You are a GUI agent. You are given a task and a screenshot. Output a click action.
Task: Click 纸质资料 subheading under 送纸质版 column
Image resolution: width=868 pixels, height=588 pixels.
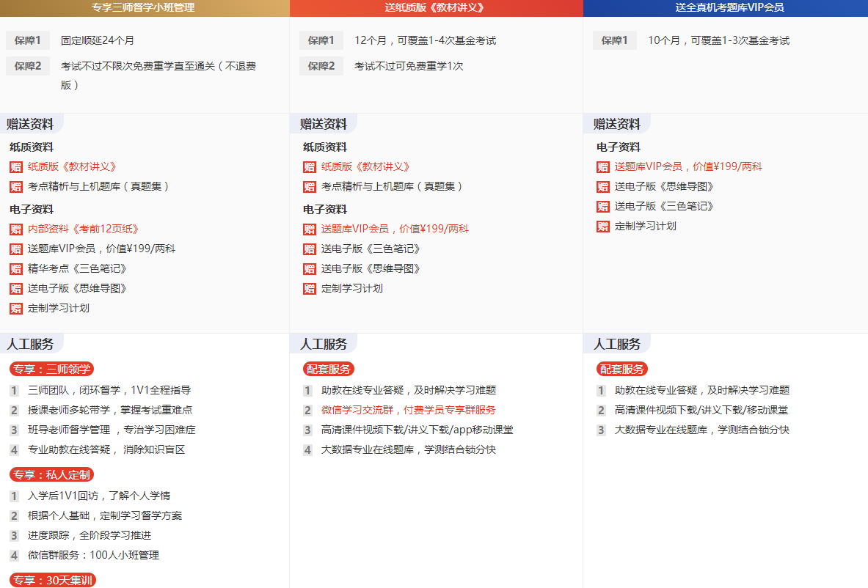point(325,147)
